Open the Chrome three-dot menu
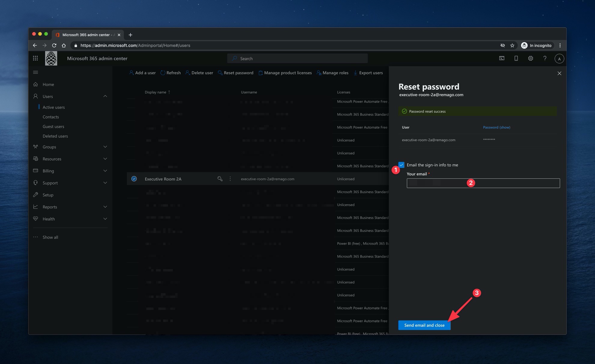 click(560, 45)
